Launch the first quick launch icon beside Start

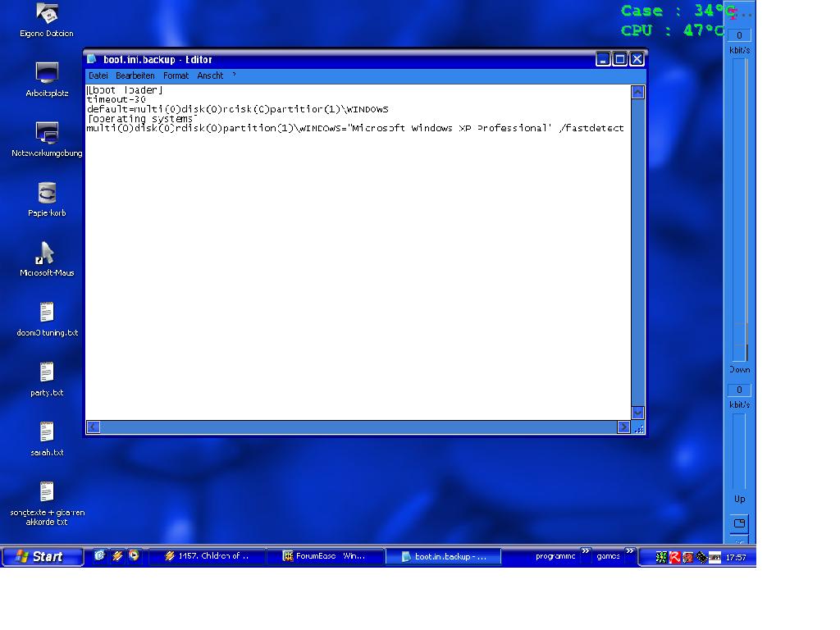pos(99,556)
